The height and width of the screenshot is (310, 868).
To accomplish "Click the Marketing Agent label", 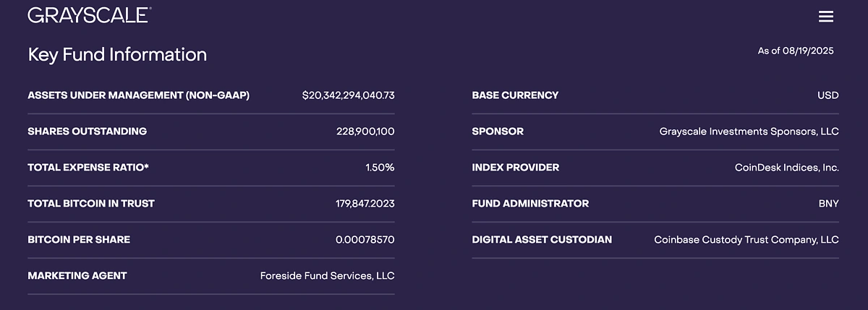I will coord(77,276).
